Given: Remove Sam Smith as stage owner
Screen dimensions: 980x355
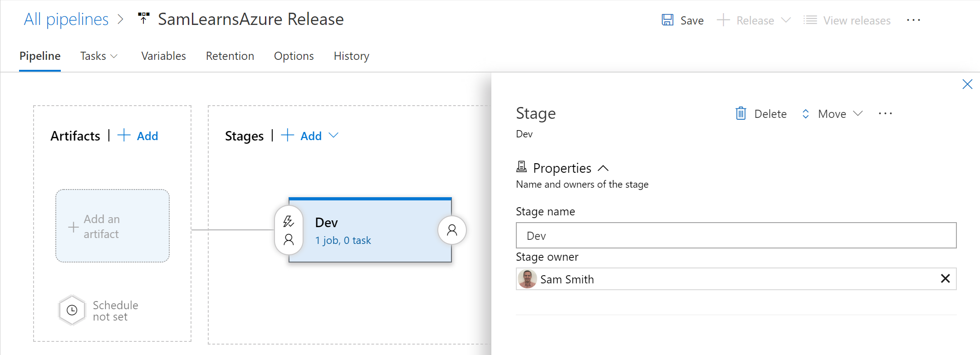Looking at the screenshot, I should pos(945,279).
